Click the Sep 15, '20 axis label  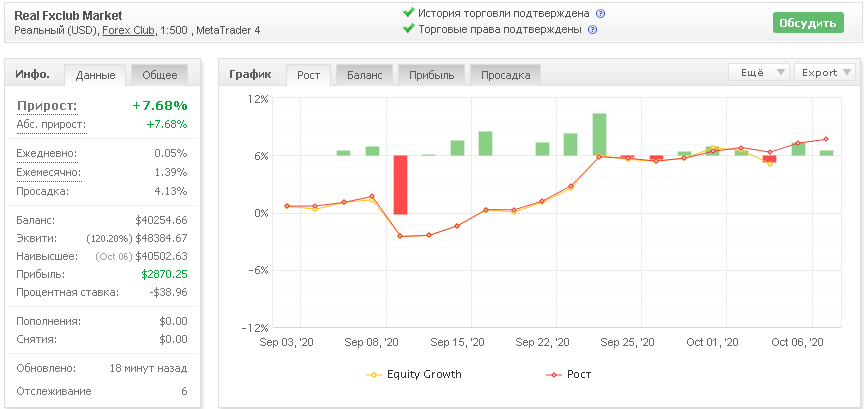[x=457, y=342]
